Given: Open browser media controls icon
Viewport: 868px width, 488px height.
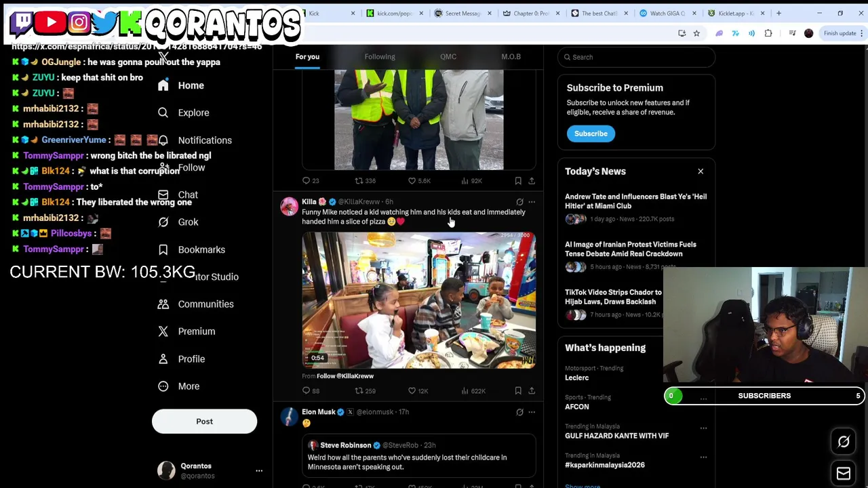Looking at the screenshot, I should (x=792, y=33).
